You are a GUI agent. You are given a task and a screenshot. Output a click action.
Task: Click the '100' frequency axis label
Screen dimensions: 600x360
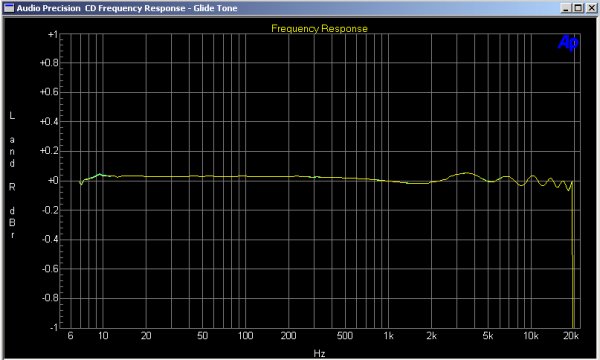coord(245,336)
